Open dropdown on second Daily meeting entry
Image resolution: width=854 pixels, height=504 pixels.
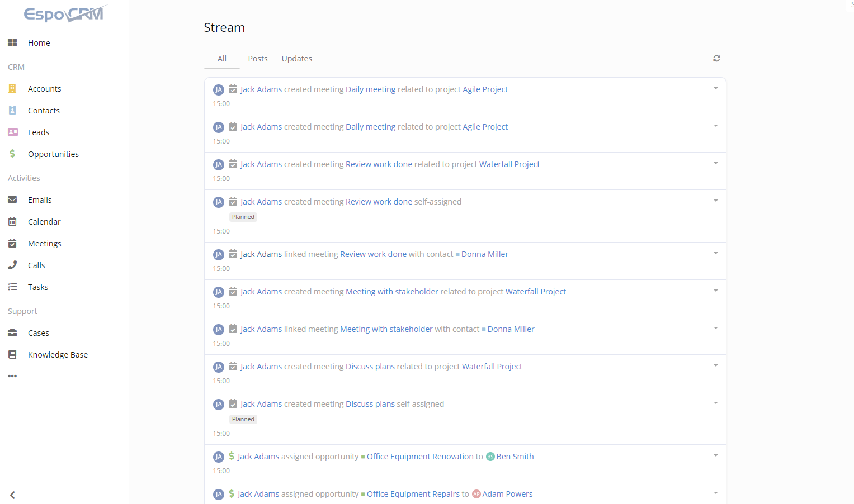(716, 126)
